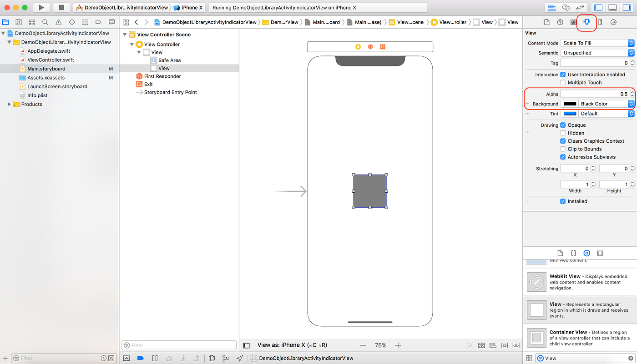The height and width of the screenshot is (364, 637).
Task: Open the Test navigator diamond icon
Action: click(72, 22)
